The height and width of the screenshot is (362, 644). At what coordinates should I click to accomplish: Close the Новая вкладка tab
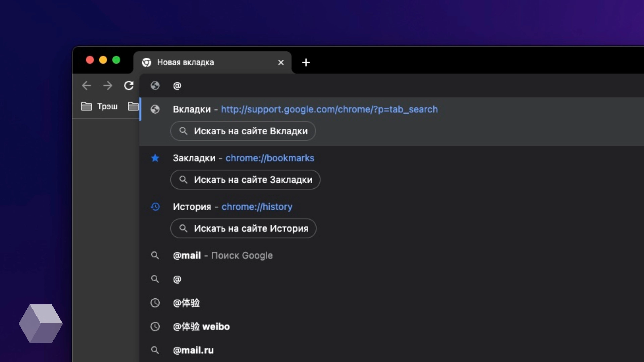tap(281, 62)
